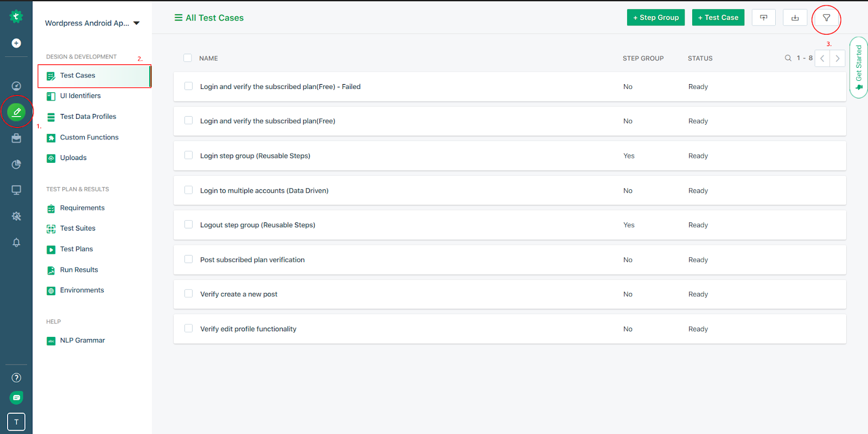Open the filter funnel icon
Viewport: 868px width, 434px height.
click(826, 18)
